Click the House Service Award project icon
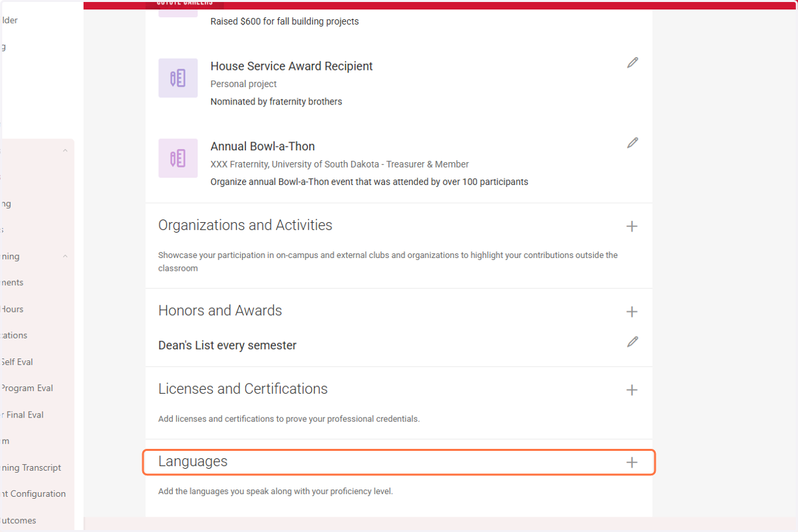 coord(178,78)
